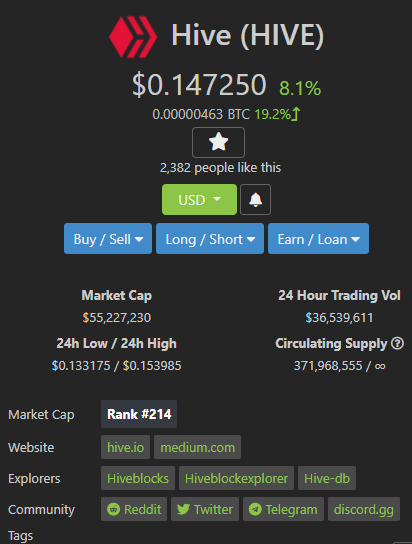Click the Rank #214 badge
Image resolution: width=412 pixels, height=544 pixels.
pyautogui.click(x=139, y=414)
